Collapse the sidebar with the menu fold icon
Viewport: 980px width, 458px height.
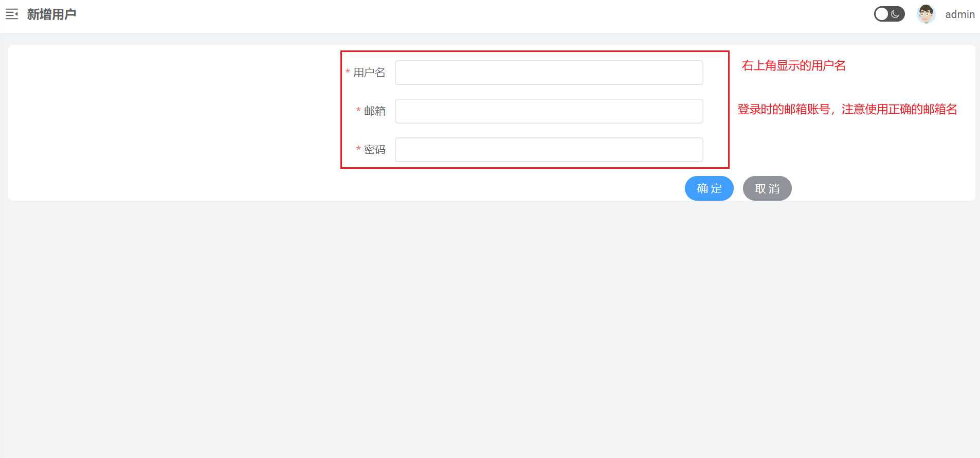click(x=12, y=14)
